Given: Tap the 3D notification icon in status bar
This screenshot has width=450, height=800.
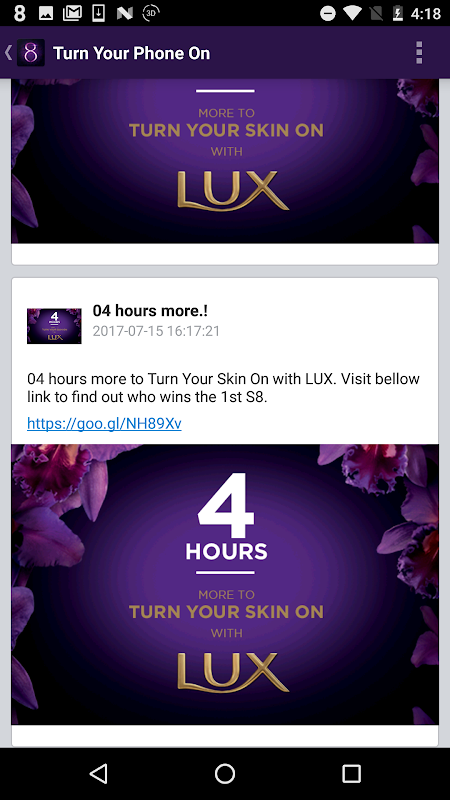Looking at the screenshot, I should (151, 13).
